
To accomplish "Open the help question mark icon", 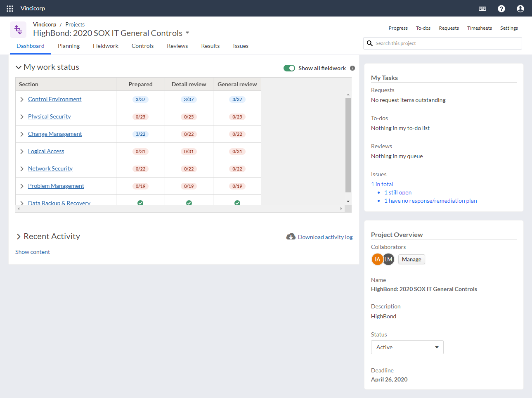I will click(501, 8).
